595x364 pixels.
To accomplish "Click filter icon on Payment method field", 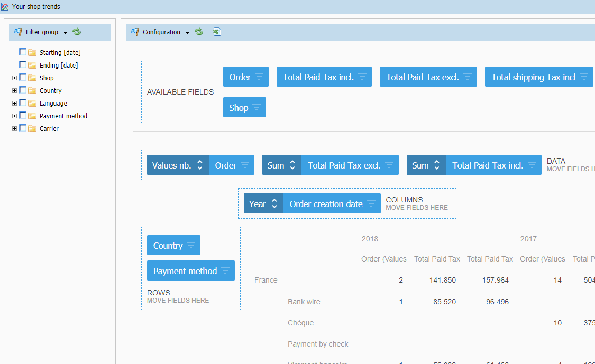I will point(225,271).
